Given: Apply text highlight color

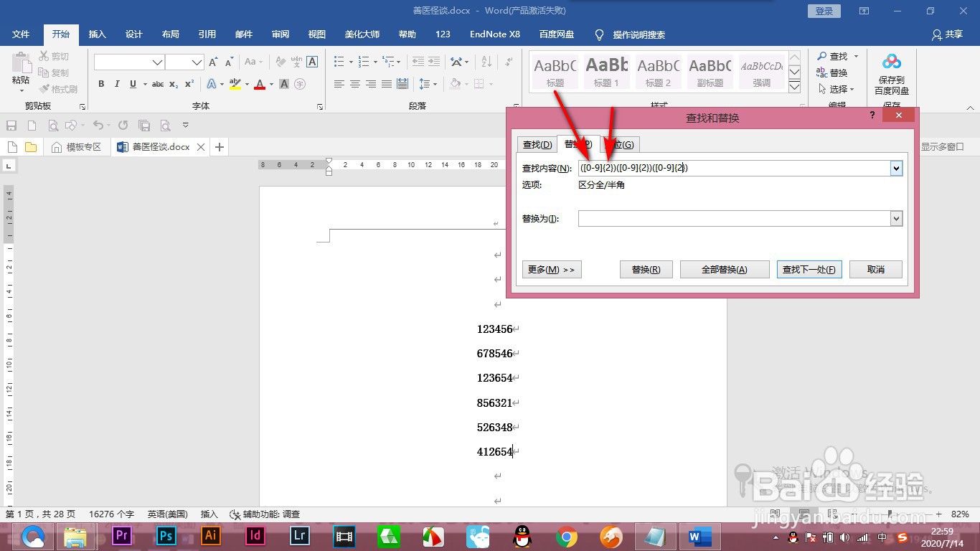Looking at the screenshot, I should point(235,84).
